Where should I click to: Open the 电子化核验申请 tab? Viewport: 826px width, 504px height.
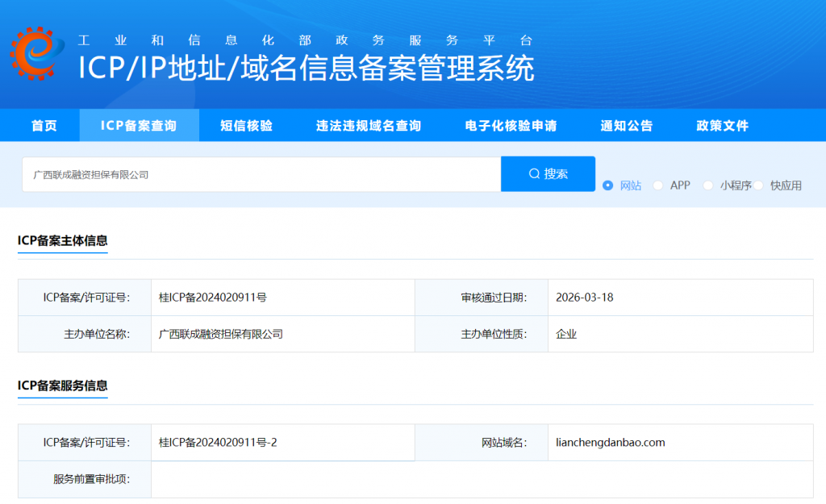[511, 125]
